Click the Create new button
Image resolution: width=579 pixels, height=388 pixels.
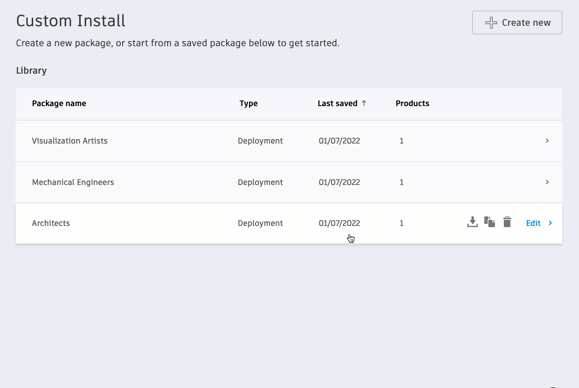click(x=517, y=23)
